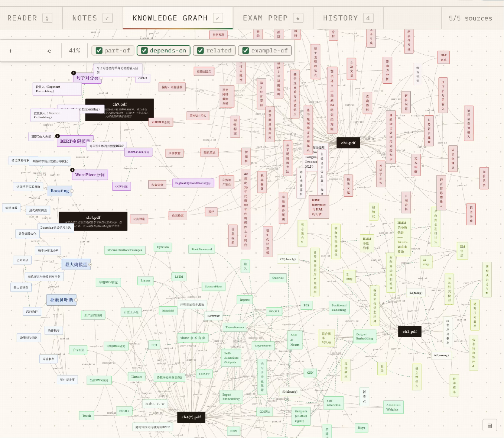Click the Position Embedding node
Screen dimensions: 504x438
point(55,115)
